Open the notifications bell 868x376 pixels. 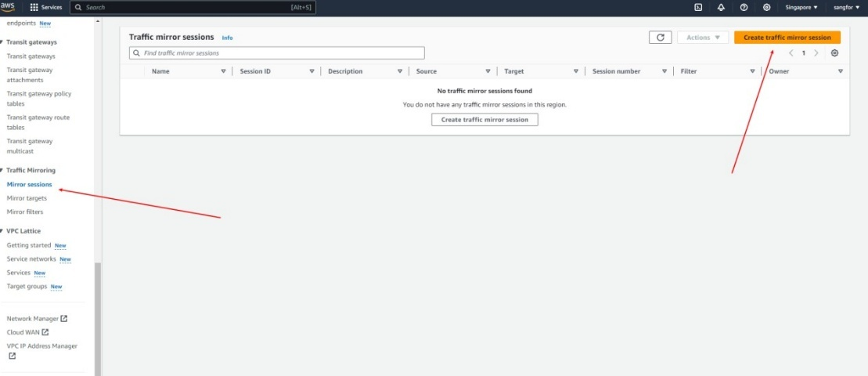pos(722,7)
